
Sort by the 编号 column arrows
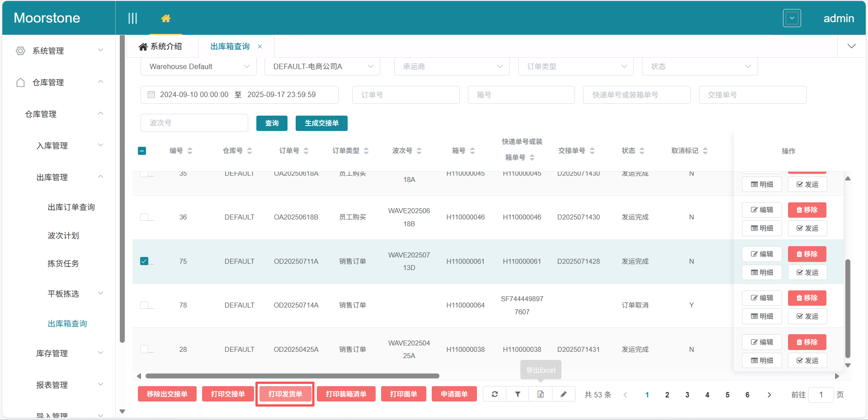tap(190, 151)
